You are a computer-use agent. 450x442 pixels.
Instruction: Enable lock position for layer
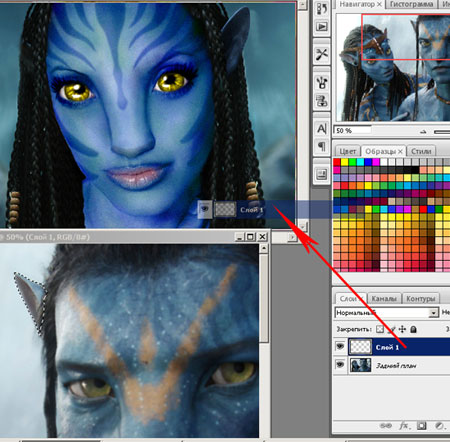pyautogui.click(x=402, y=329)
